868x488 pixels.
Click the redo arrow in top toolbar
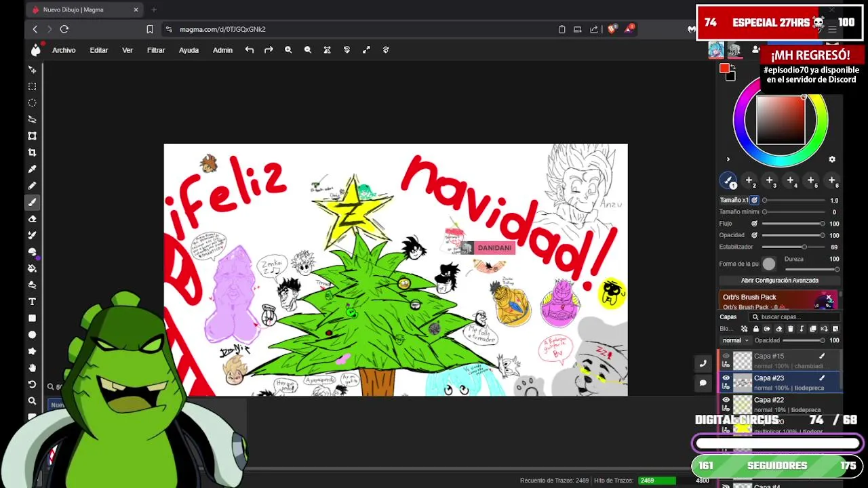[269, 49]
